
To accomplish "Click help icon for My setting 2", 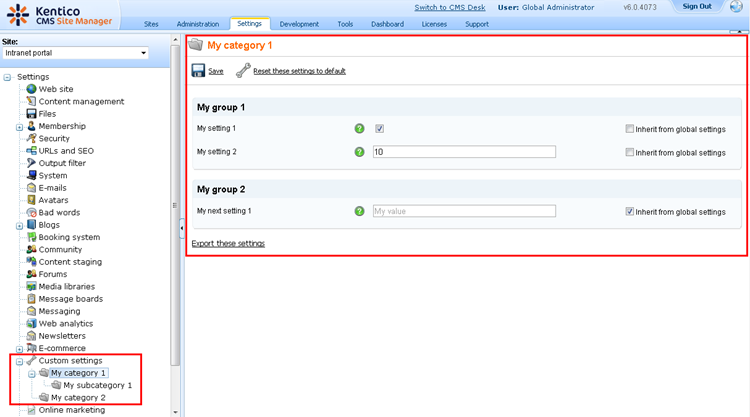I will 359,152.
